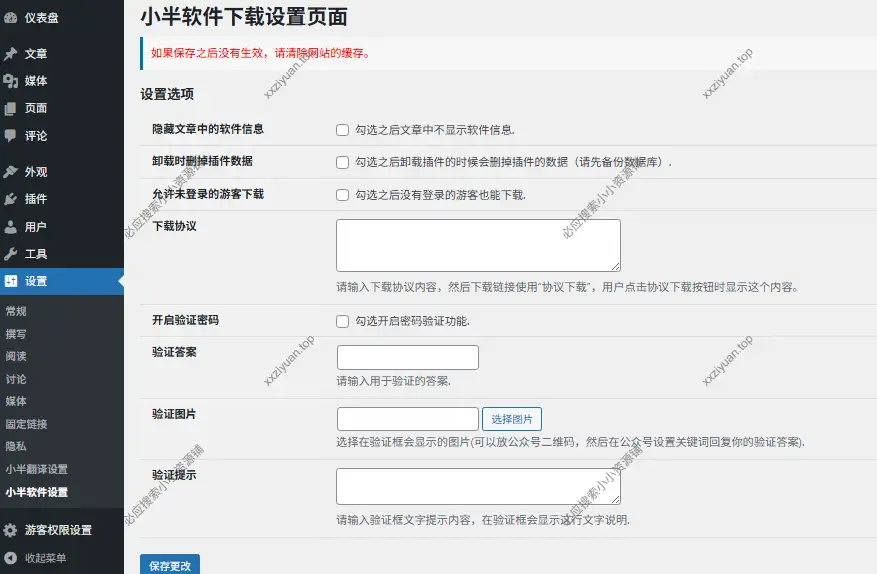
Task: Collapse sidebar with 收起菜单
Action: (x=45, y=558)
